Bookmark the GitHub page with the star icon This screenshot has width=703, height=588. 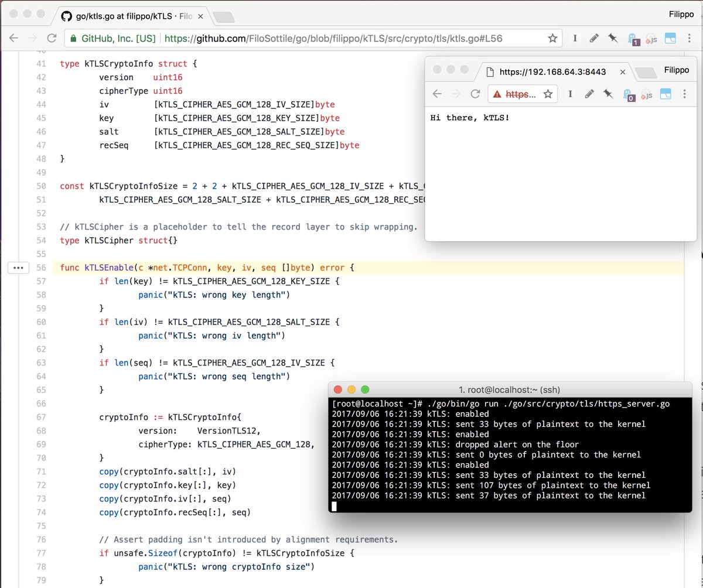click(552, 39)
